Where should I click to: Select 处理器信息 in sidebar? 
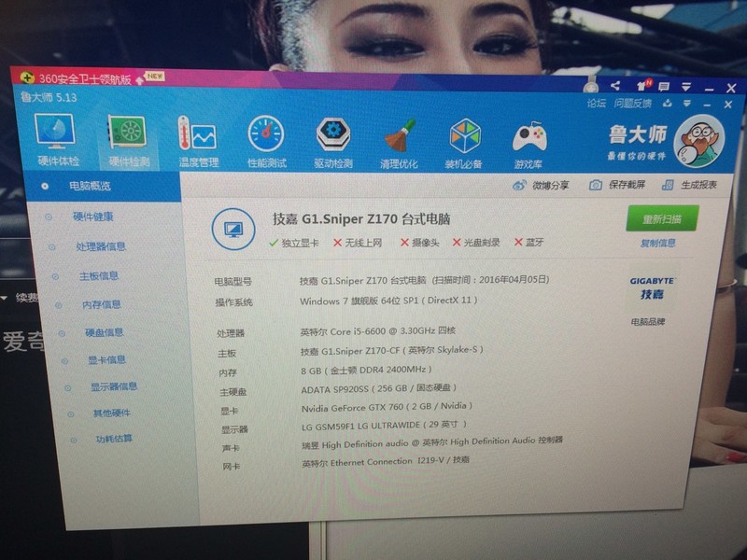(x=101, y=246)
